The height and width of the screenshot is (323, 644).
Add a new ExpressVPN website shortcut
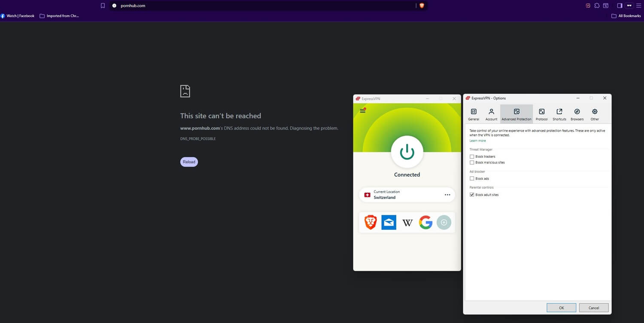coord(444,222)
